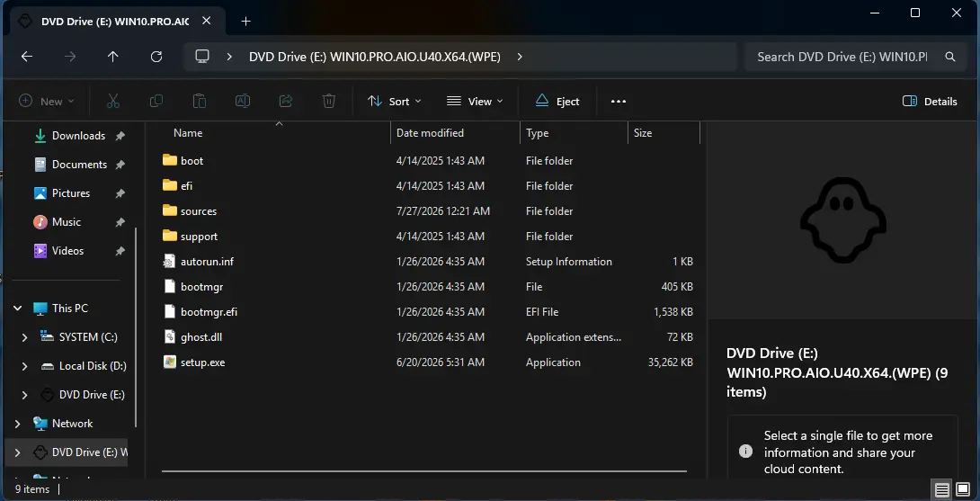Click the 7/27/2026 12:21 AM date cell
The width and height of the screenshot is (980, 501).
[x=443, y=210]
